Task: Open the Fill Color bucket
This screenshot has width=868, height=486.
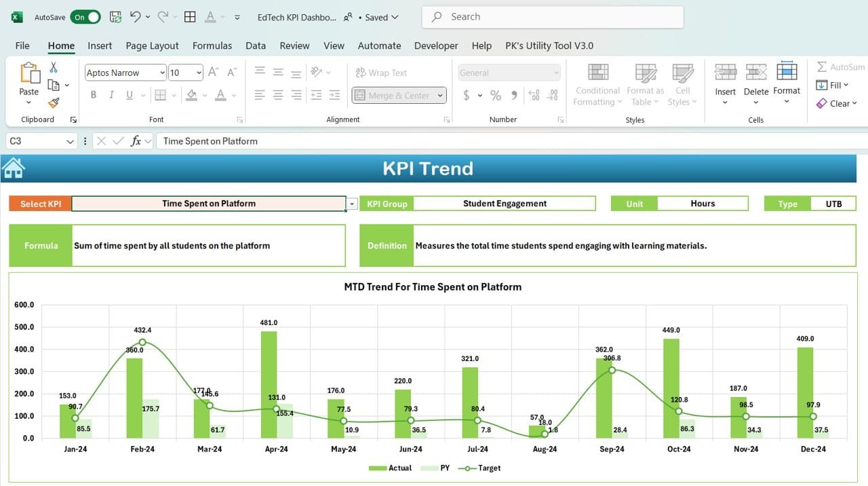Action: coord(192,95)
